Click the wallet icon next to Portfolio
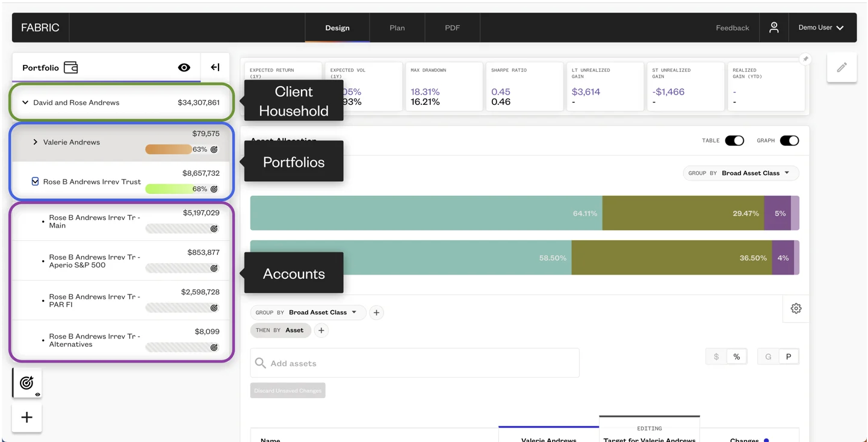The width and height of the screenshot is (868, 442). pos(71,67)
